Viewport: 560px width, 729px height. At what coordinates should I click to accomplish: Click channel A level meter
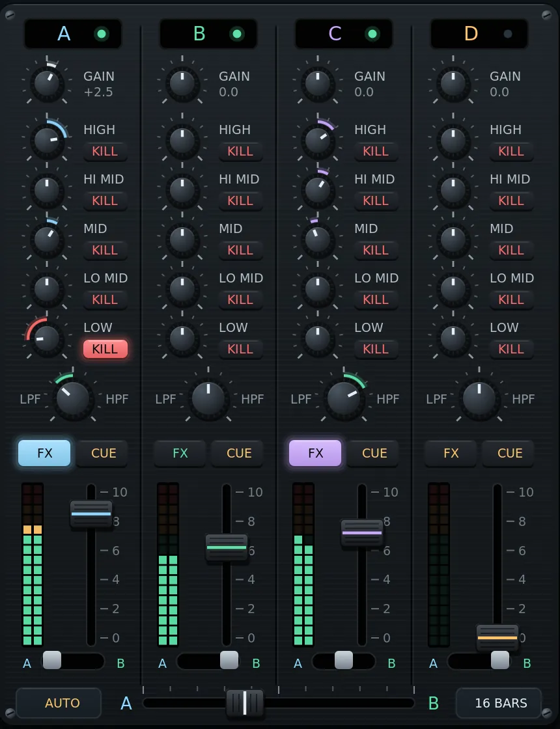[33, 565]
